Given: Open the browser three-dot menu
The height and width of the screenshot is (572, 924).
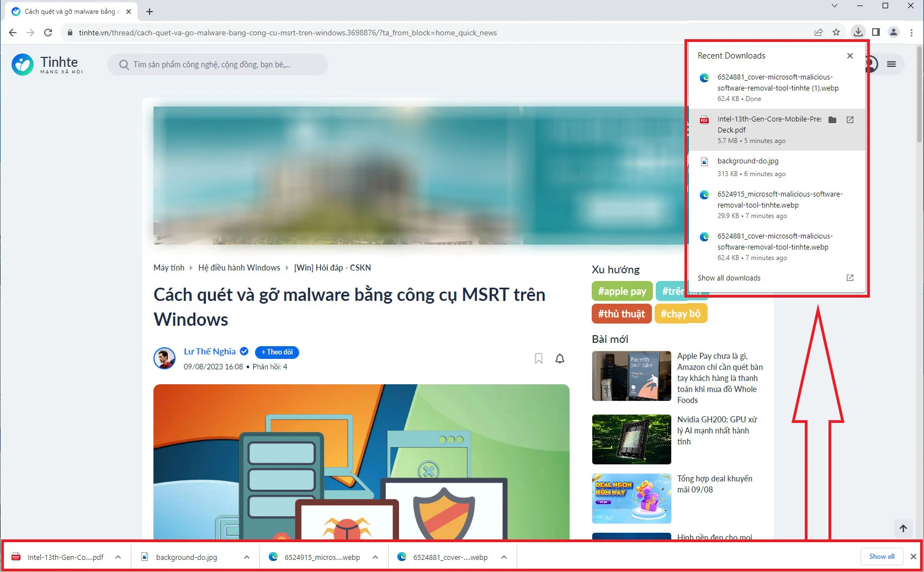Looking at the screenshot, I should (x=911, y=32).
